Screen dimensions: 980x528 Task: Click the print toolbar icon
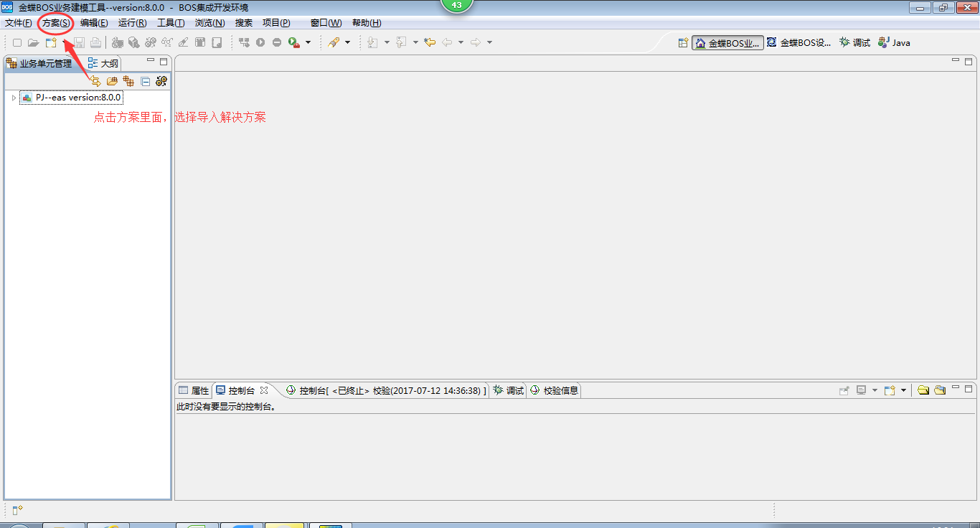coord(95,42)
